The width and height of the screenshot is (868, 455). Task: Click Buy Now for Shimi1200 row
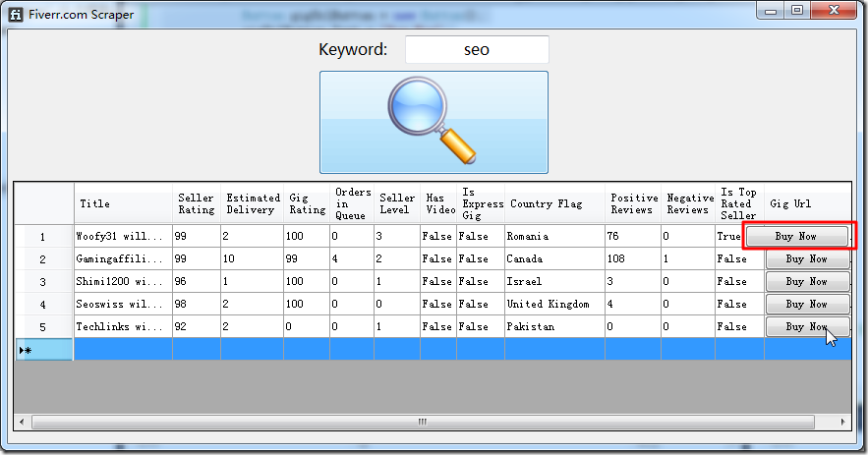pos(808,282)
